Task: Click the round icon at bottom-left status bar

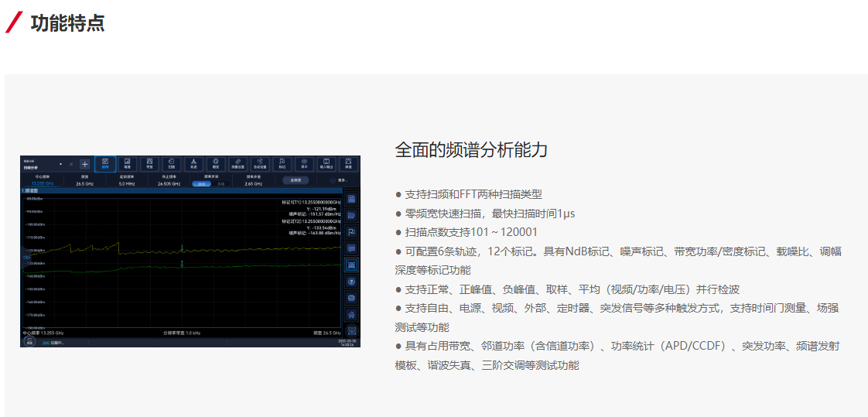Action: [x=29, y=341]
